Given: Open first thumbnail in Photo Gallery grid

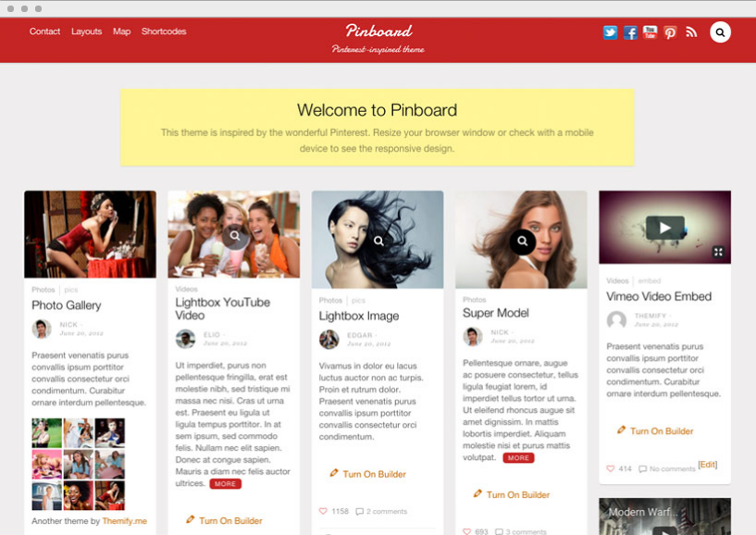Looking at the screenshot, I should coord(47,433).
